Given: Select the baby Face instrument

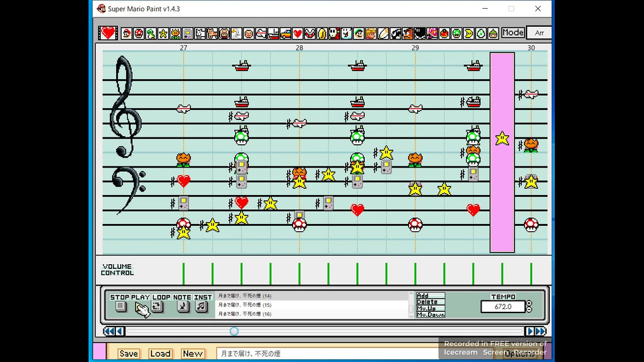Looking at the screenshot, I should click(249, 34).
